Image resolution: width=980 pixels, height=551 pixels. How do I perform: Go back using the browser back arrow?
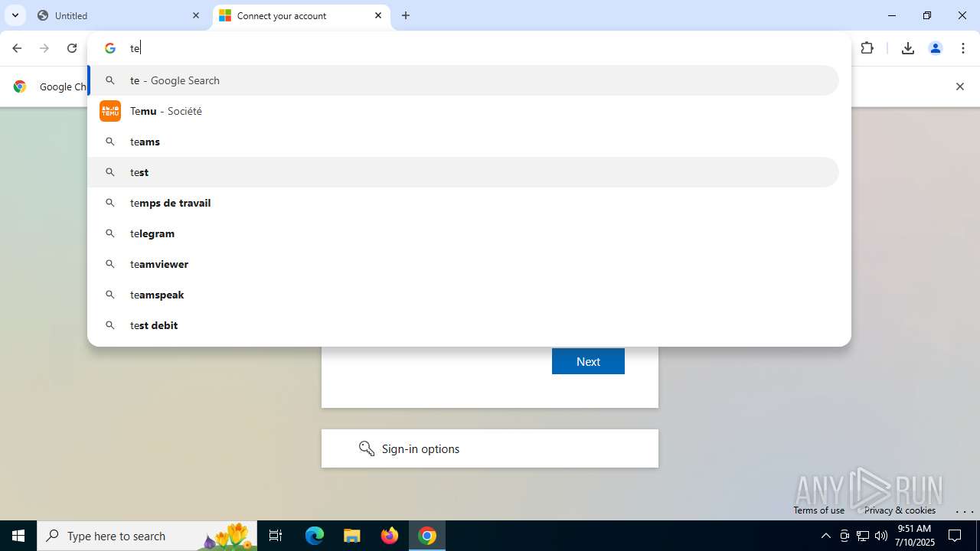click(x=17, y=48)
